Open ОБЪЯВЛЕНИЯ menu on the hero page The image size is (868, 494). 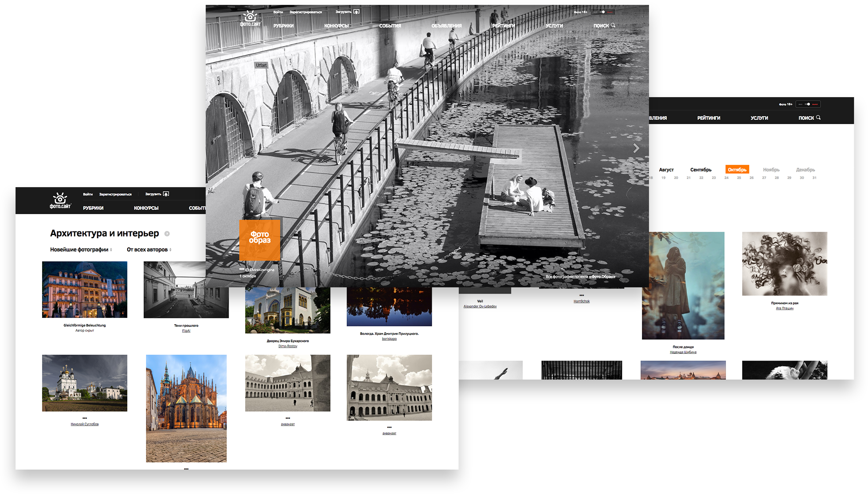click(446, 26)
